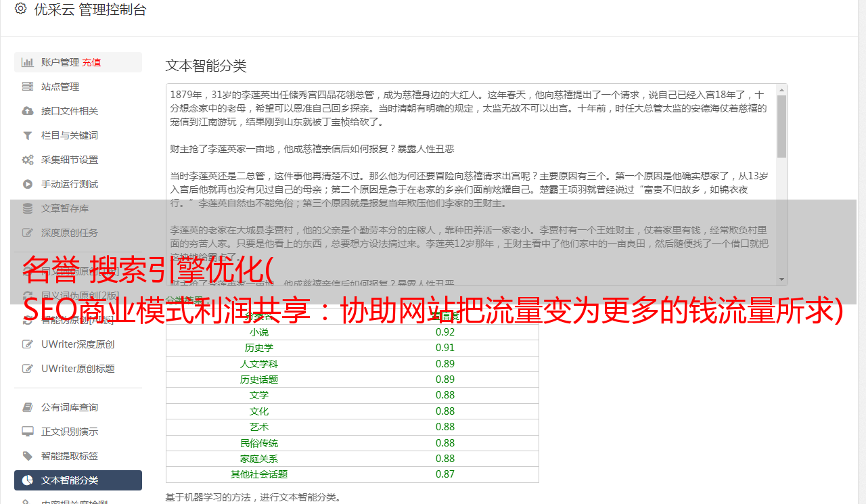Open the 账户管理 menu item
Screen dimensions: 866x504
click(x=60, y=62)
